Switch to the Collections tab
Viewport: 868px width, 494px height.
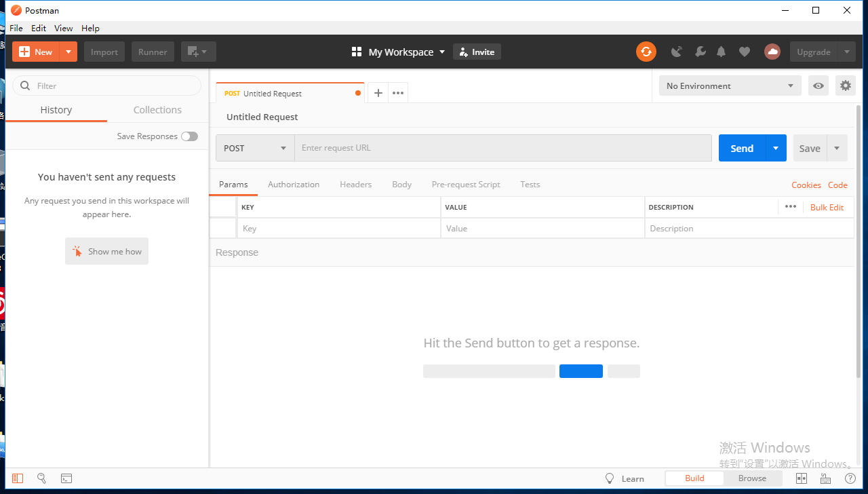[157, 110]
